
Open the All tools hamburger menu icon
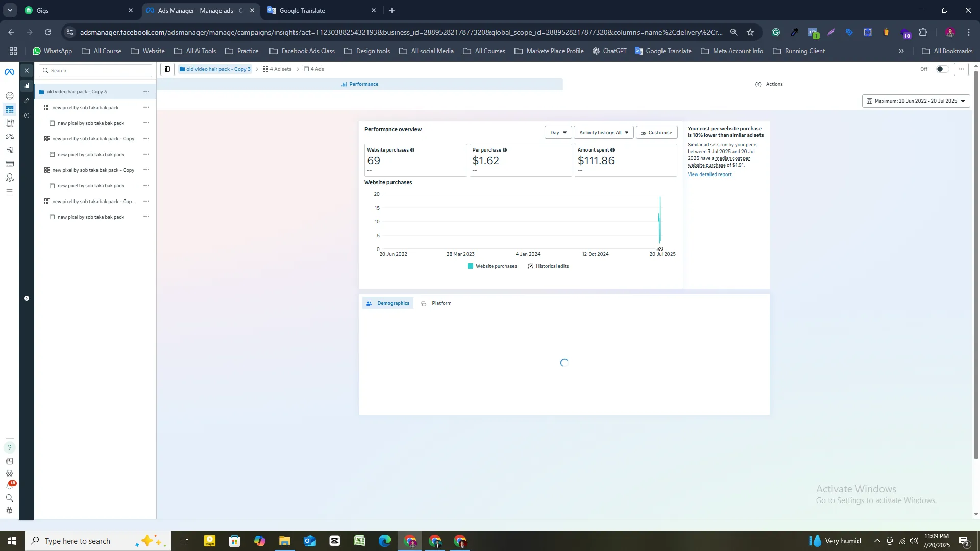click(9, 192)
